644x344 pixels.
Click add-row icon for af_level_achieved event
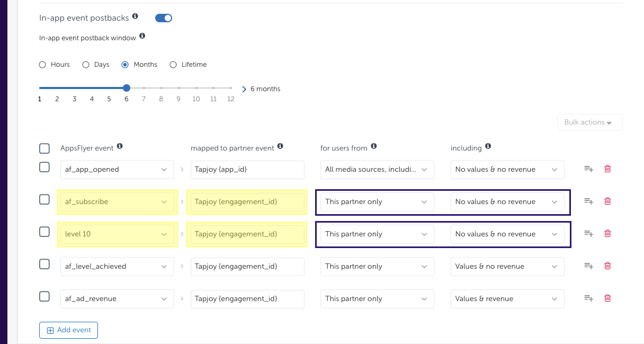(588, 266)
